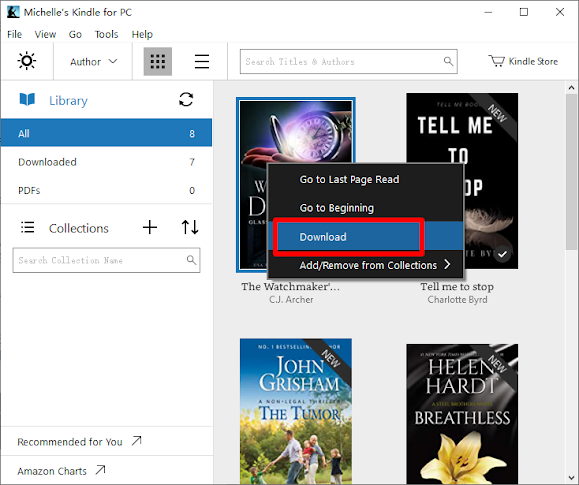The width and height of the screenshot is (579, 485).
Task: Add a new collection with plus
Action: tap(150, 227)
